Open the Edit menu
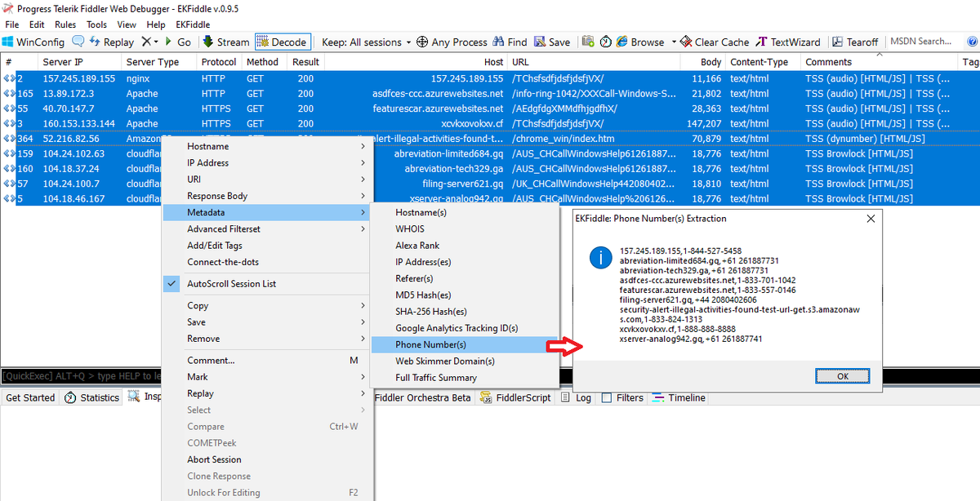 (x=36, y=24)
